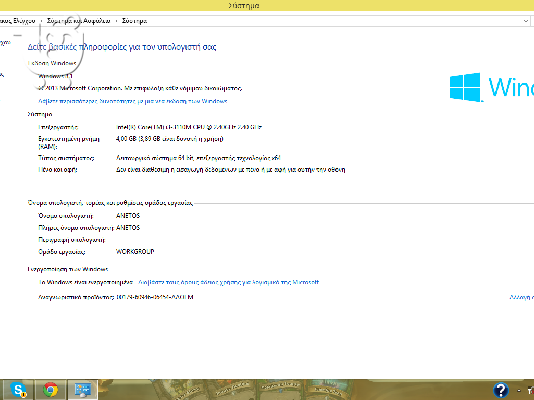534x400 pixels.
Task: Click the 'Δείτε βασικές πληροφορίες' heading
Action: click(x=122, y=47)
